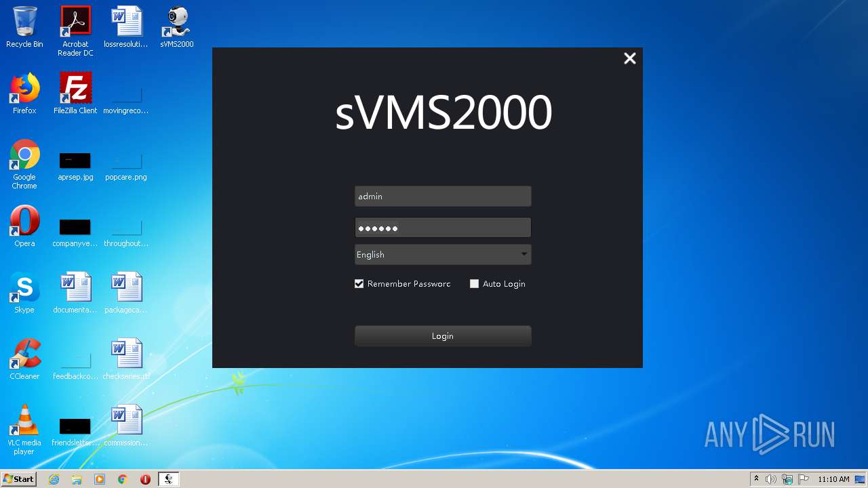Launch Firefox from the desktop
Screen dimensions: 868x488
pos(24,94)
